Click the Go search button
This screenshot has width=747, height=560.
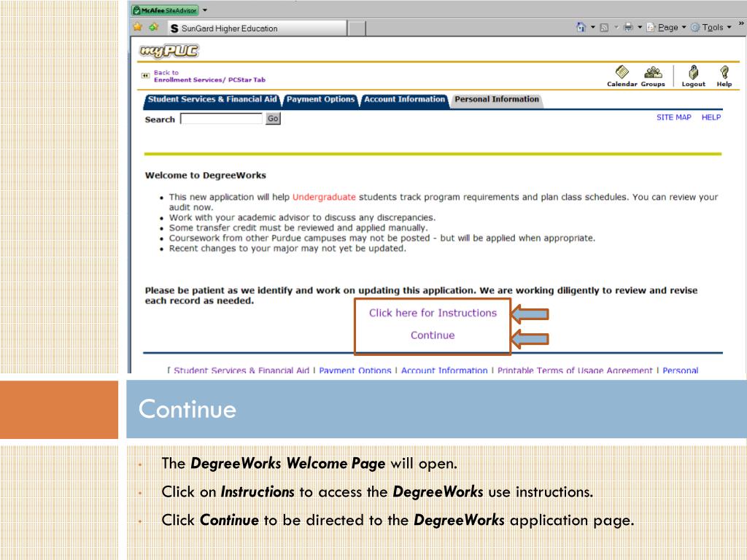pos(273,119)
